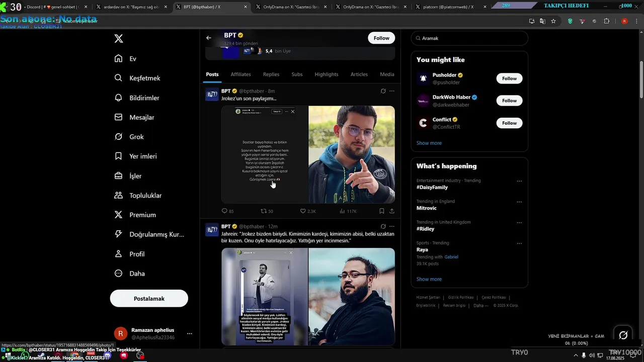Click the back arrow beside BPT
Viewport: 644px width, 362px height.
pos(209,38)
